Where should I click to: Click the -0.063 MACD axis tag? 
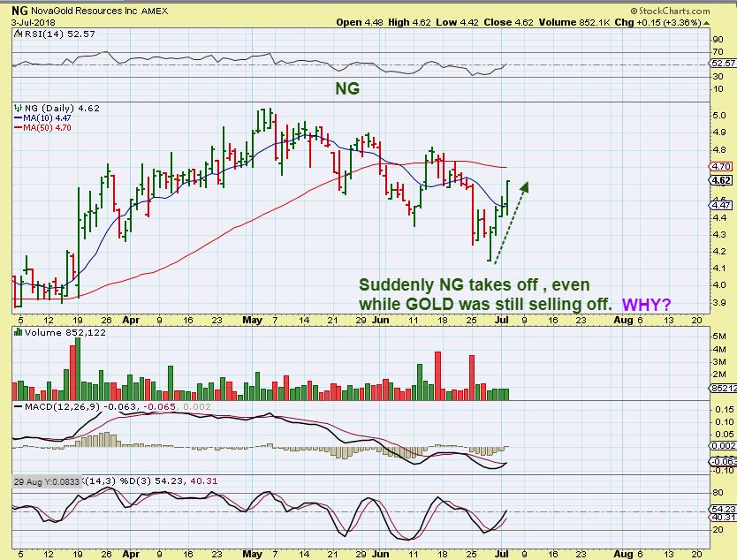click(x=723, y=461)
